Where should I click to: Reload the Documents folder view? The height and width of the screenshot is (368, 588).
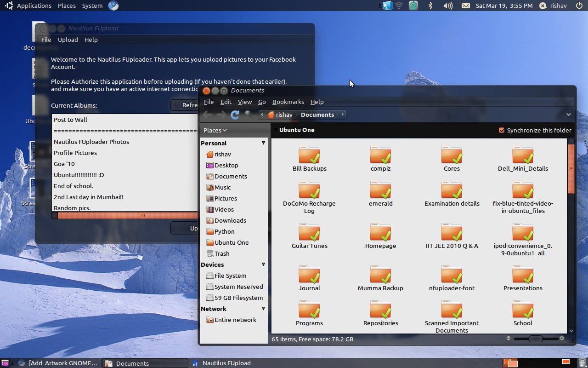pos(235,115)
